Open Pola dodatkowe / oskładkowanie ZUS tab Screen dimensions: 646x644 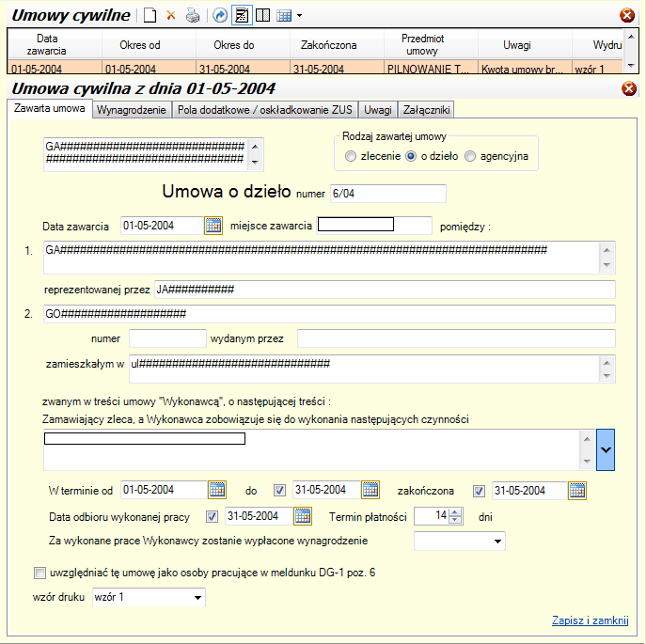[x=265, y=110]
